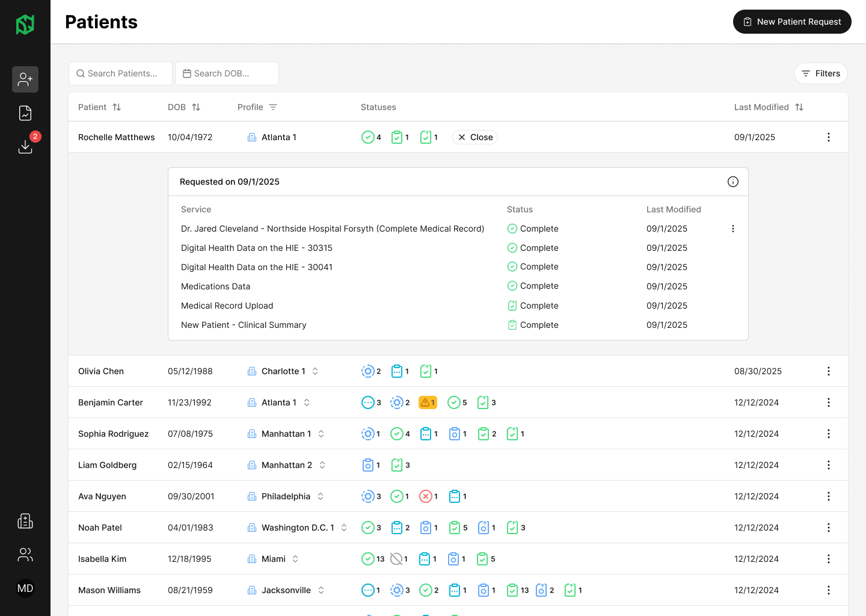Screen dimensions: 866x616
Task: Expand the Jacksonville profile dropdown for Mason Williams
Action: [322, 590]
